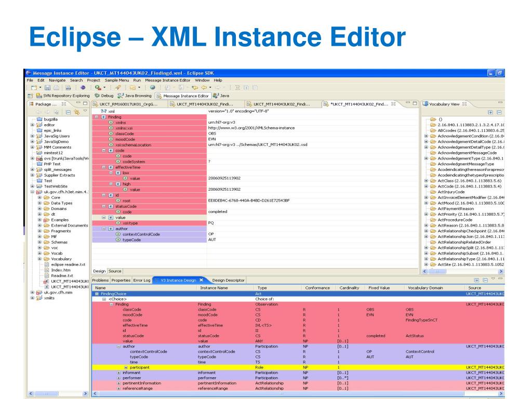
Task: Open Package Explorer view menu triangle
Action: pos(85,111)
